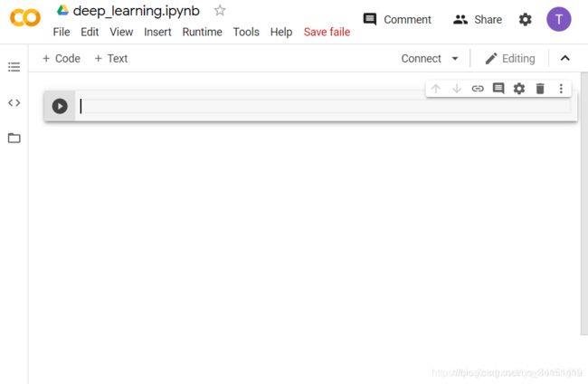Rename notebook title deep_learning.ipynb
Viewport: 588px width, 384px height.
(x=136, y=11)
